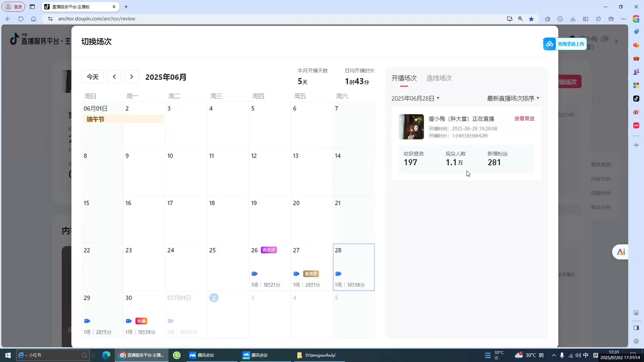
Task: Switch to the 连线场次 tab
Action: click(439, 78)
